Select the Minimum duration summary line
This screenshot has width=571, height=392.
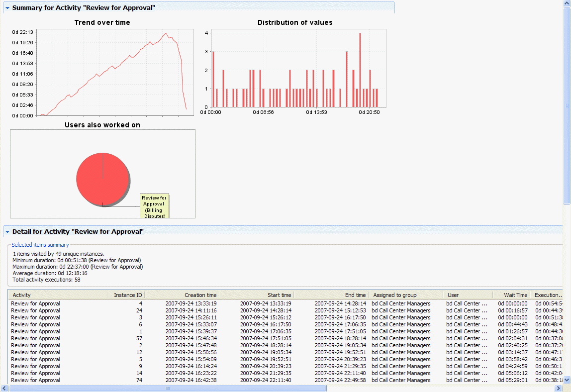77,260
